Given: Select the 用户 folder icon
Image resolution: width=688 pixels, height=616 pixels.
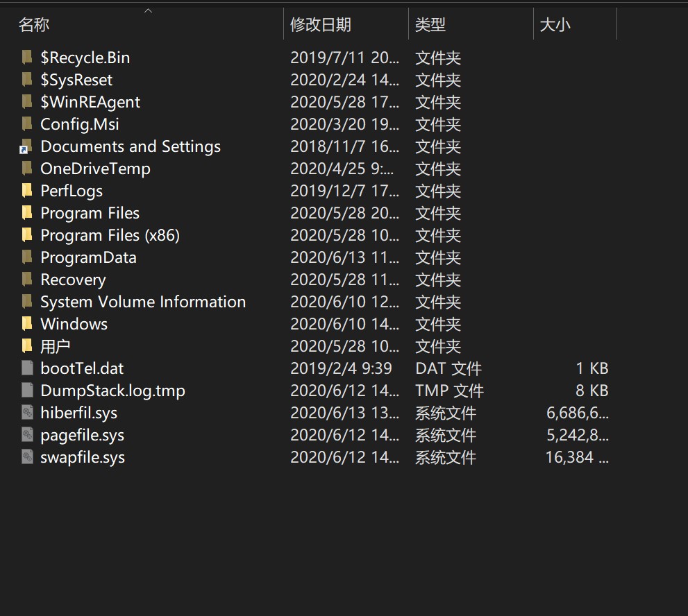Looking at the screenshot, I should tap(27, 346).
